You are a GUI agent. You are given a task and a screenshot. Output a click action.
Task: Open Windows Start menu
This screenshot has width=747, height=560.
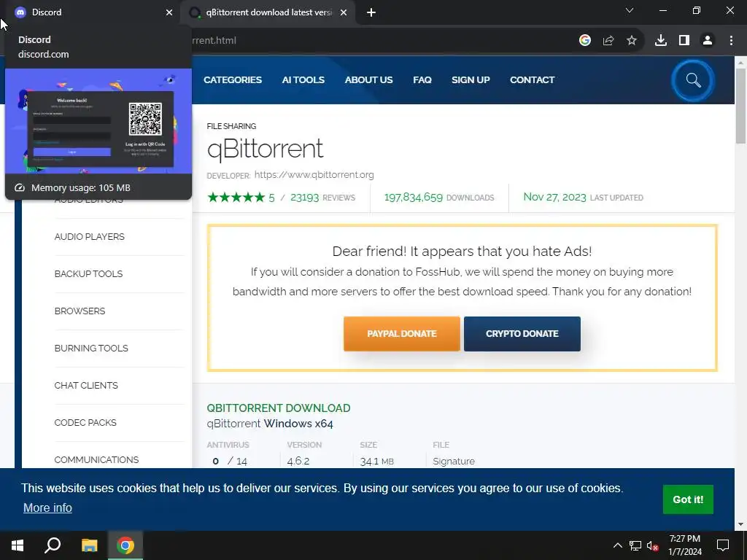pyautogui.click(x=18, y=545)
